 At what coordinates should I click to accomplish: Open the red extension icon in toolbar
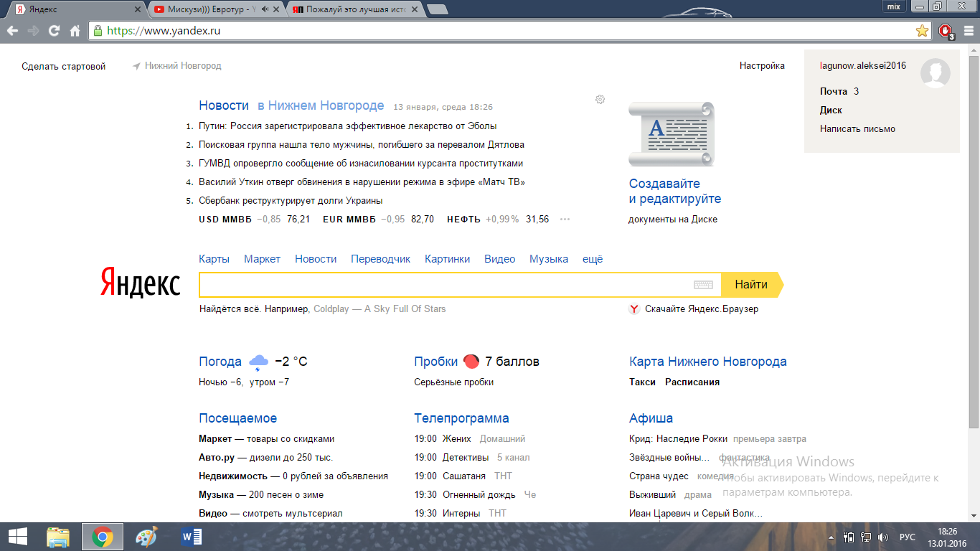(946, 31)
